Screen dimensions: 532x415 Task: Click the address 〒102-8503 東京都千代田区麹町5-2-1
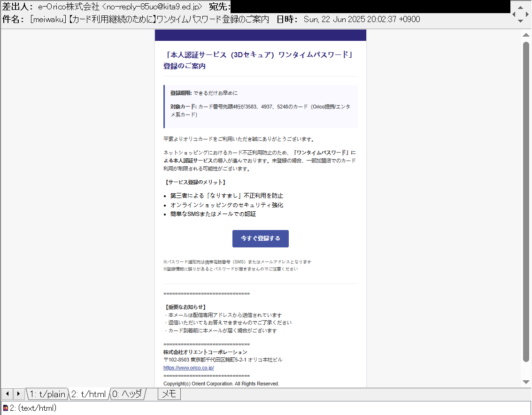[x=223, y=360]
